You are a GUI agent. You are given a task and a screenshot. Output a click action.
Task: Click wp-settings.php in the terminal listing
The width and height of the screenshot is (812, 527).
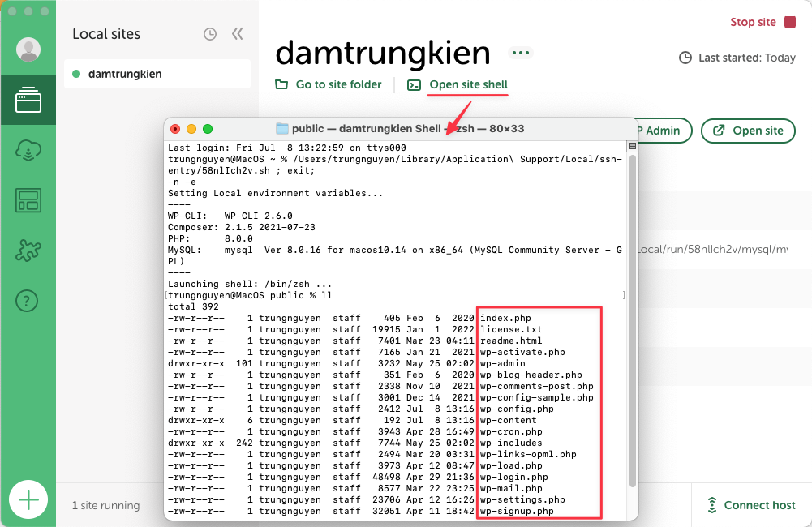coord(522,500)
